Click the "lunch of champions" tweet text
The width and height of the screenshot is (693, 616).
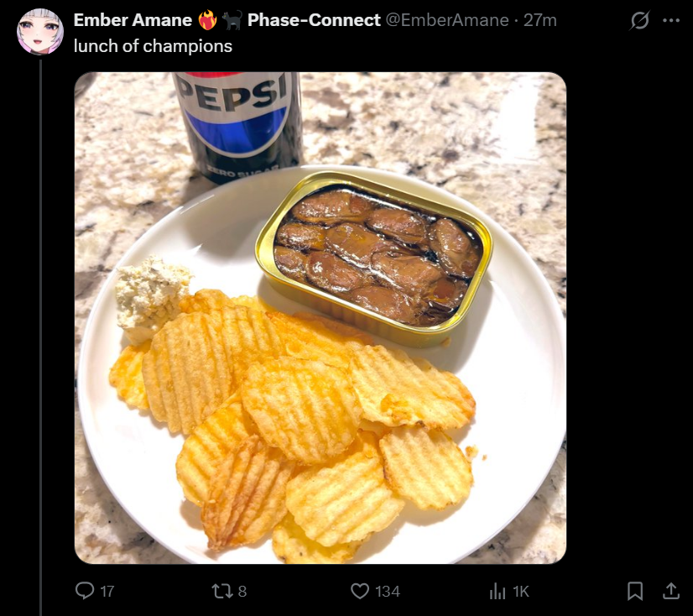tap(153, 46)
